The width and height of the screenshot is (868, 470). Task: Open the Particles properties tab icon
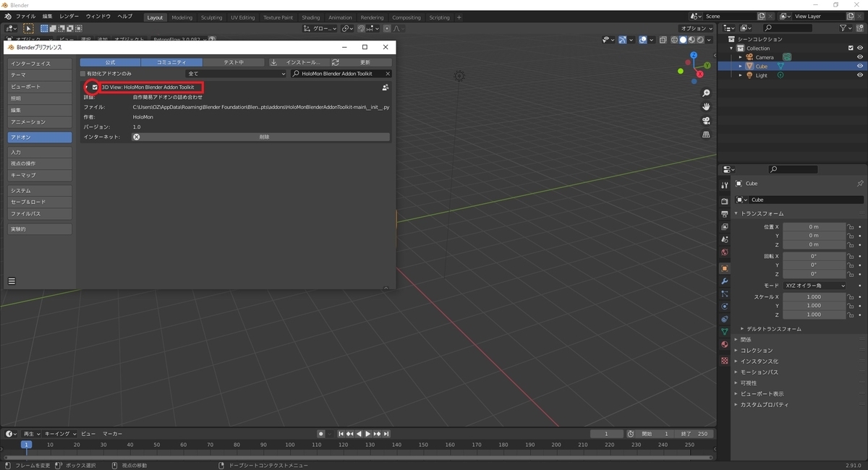(724, 294)
